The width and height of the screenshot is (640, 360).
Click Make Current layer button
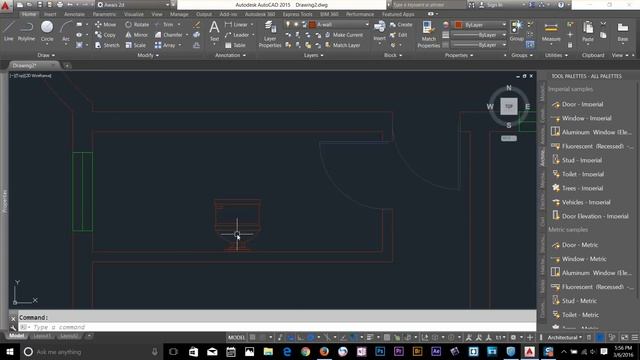[x=344, y=35]
